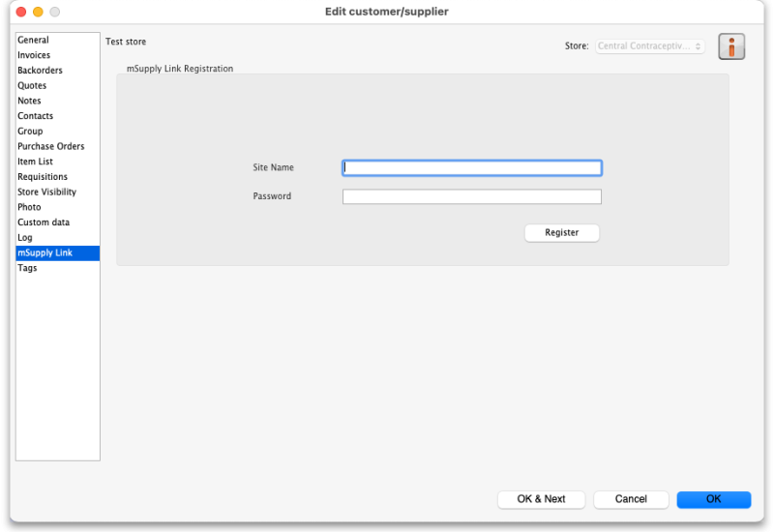Select Backorders in the sidebar
The image size is (774, 532).
pyautogui.click(x=40, y=71)
